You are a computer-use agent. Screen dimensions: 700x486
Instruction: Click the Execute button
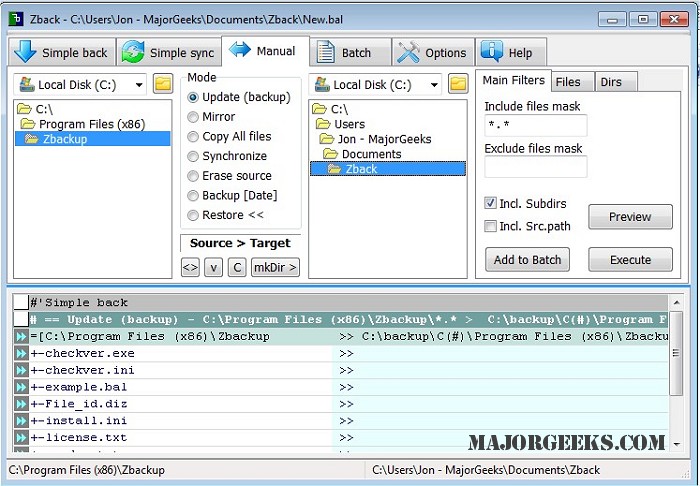pos(630,260)
